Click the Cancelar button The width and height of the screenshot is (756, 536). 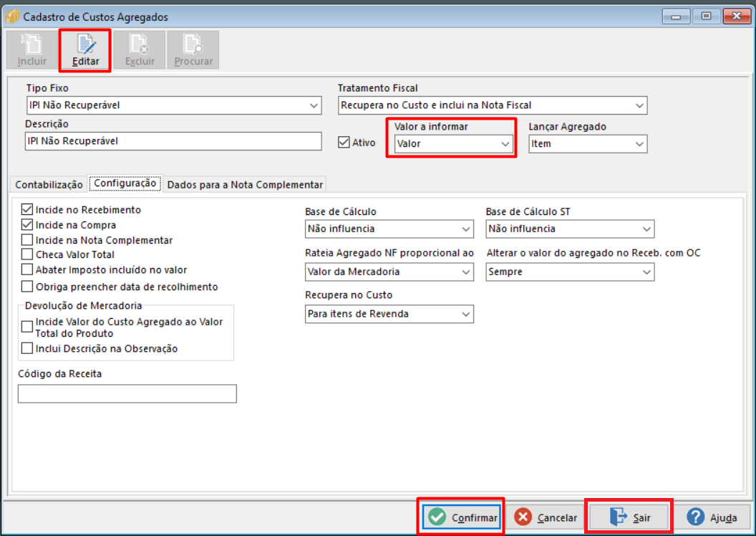coord(546,517)
